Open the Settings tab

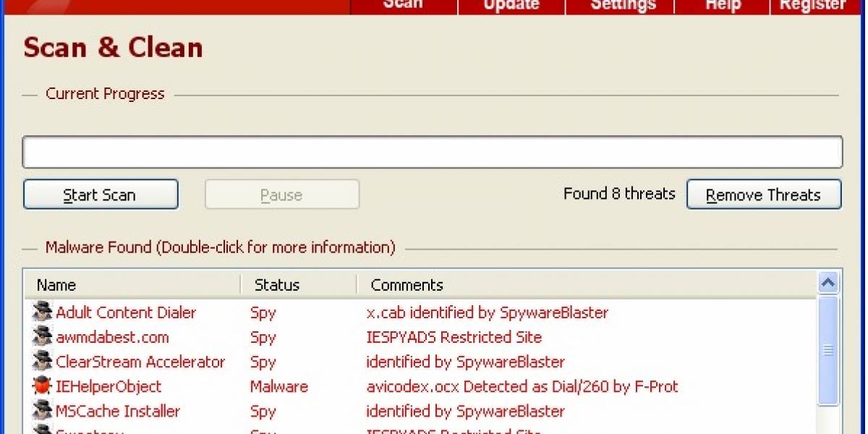[619, 6]
